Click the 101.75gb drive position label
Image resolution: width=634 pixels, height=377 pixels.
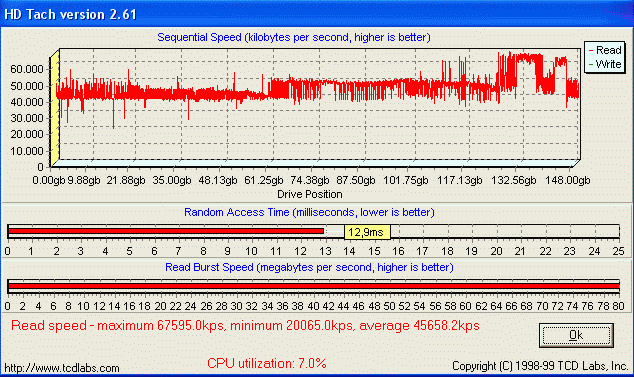pyautogui.click(x=406, y=180)
